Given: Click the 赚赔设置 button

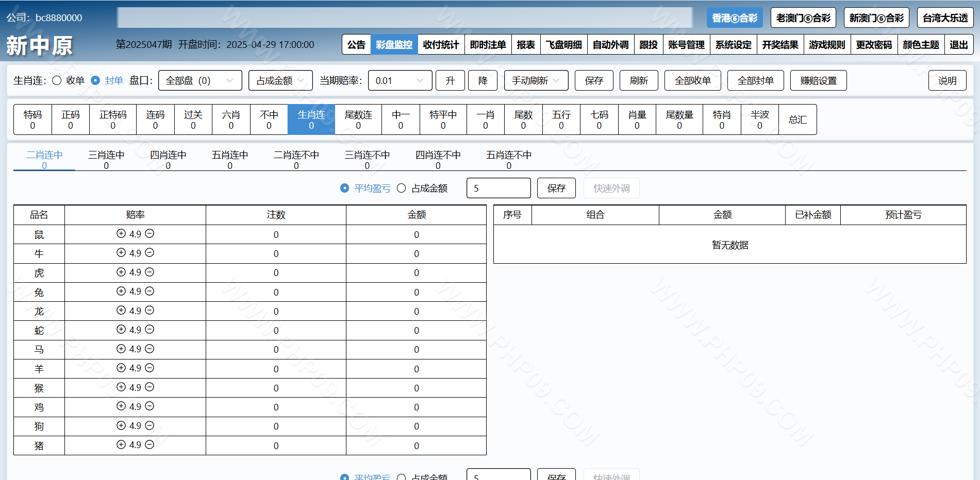Looking at the screenshot, I should (818, 80).
